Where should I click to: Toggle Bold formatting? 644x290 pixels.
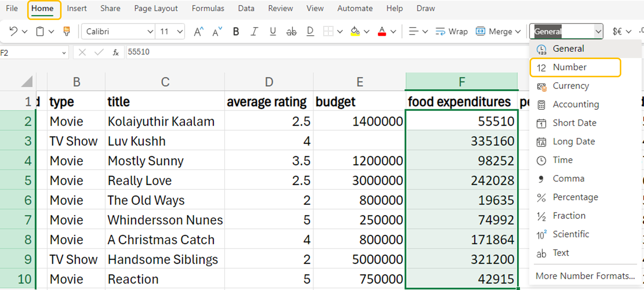point(236,31)
